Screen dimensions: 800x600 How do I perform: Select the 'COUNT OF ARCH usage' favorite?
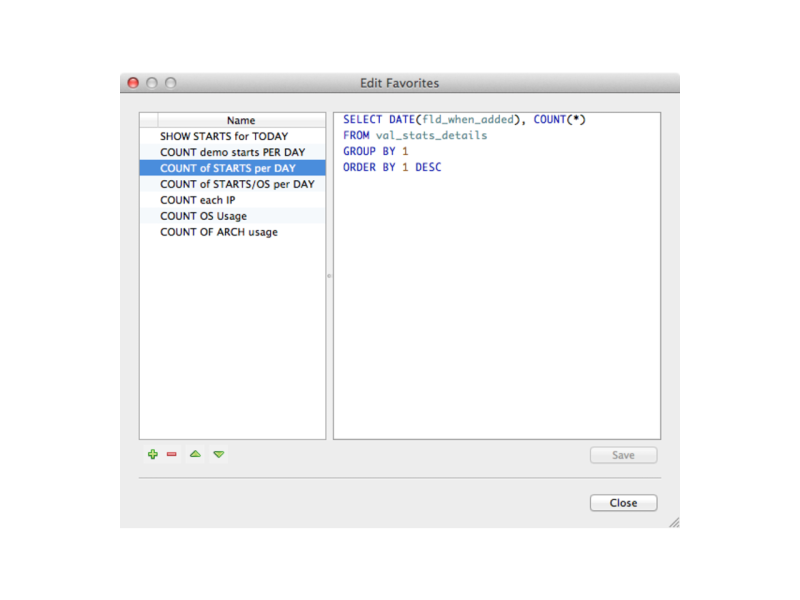(x=233, y=232)
